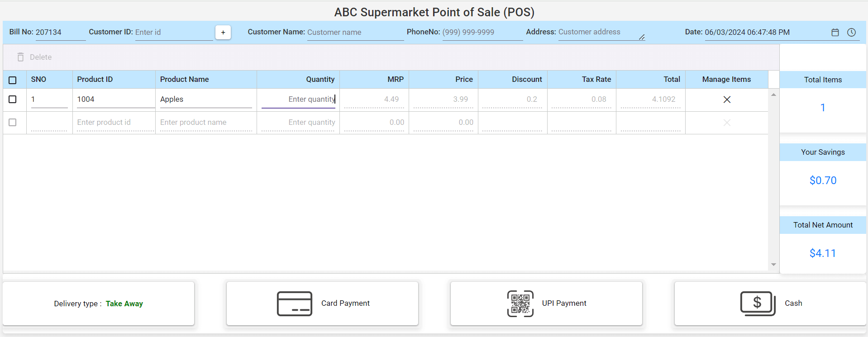Click the Quantity column header

pos(320,79)
